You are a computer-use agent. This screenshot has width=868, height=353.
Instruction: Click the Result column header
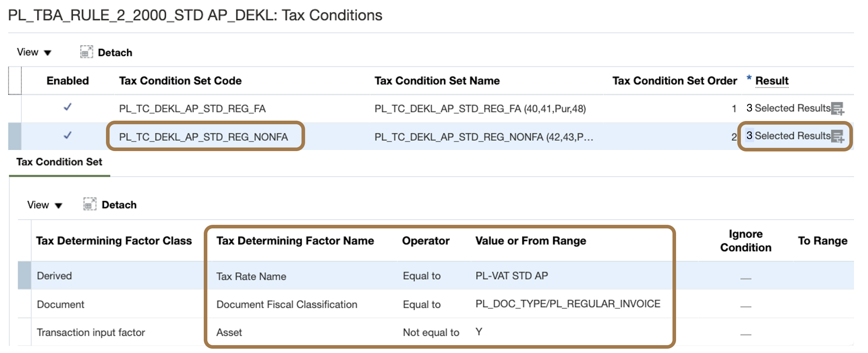[x=772, y=81]
